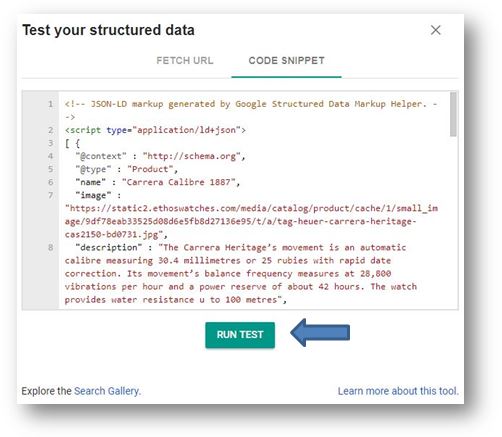Click line number 8 in the gutter
Viewport: 502px width, 437px height.
(50, 247)
